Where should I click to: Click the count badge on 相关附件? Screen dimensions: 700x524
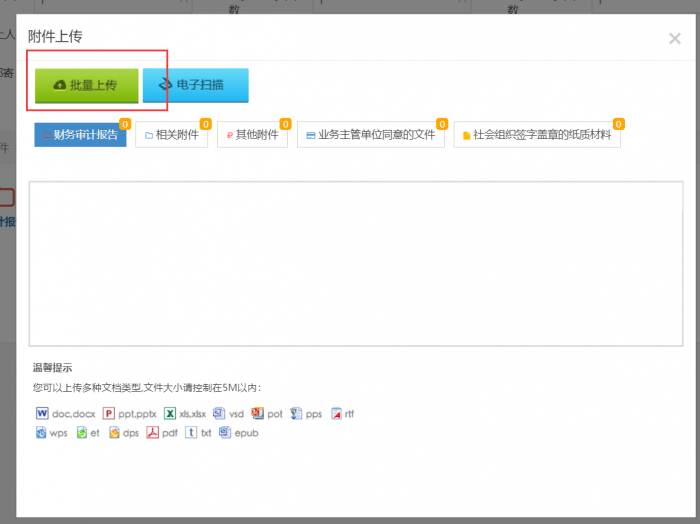click(x=205, y=124)
